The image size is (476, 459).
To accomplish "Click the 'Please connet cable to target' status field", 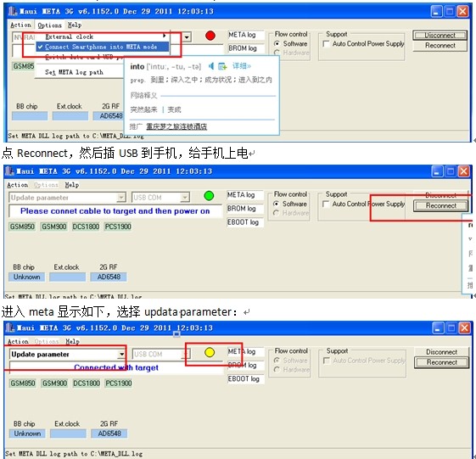I will (115, 211).
